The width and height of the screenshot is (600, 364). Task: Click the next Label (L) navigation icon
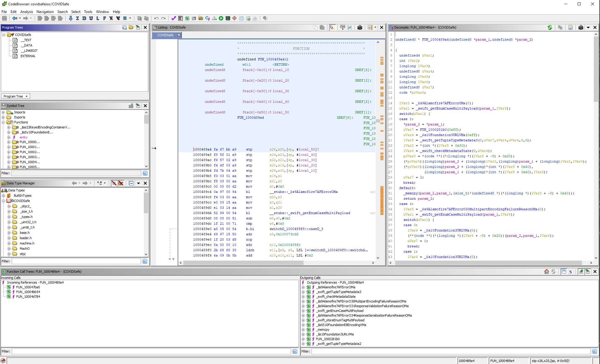tap(98, 18)
